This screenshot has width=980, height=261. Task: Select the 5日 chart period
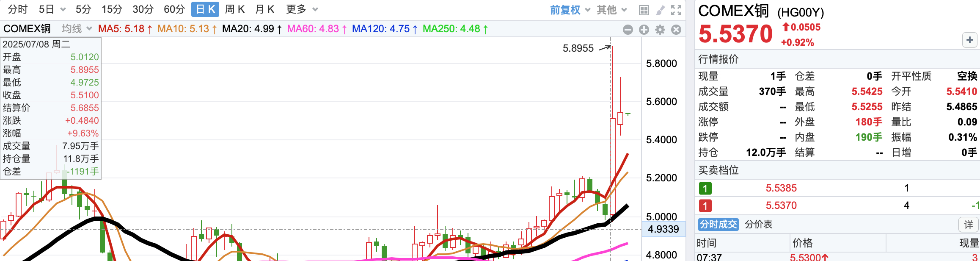click(x=47, y=9)
